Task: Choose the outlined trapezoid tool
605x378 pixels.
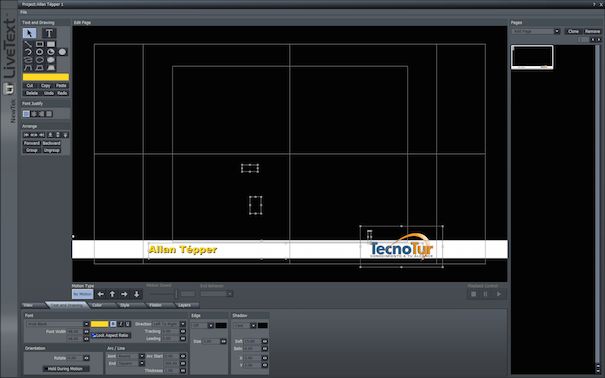Action: tap(39, 68)
